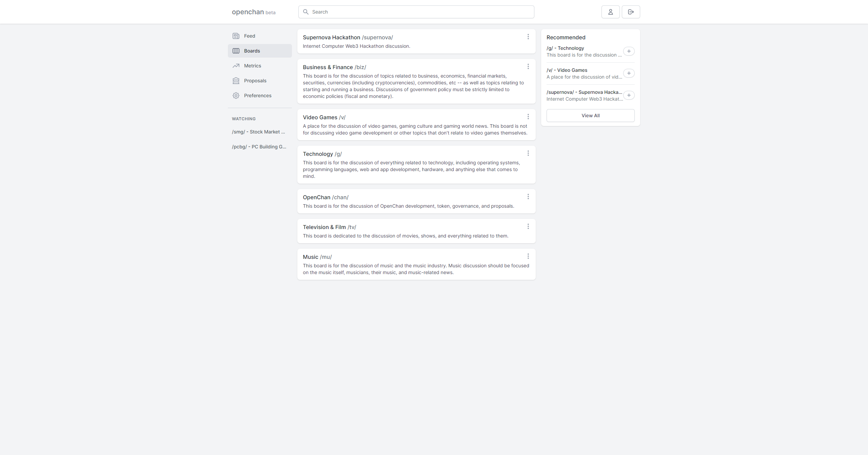Expand three-dot menu on Video Games board
The height and width of the screenshot is (455, 868).
[x=528, y=117]
